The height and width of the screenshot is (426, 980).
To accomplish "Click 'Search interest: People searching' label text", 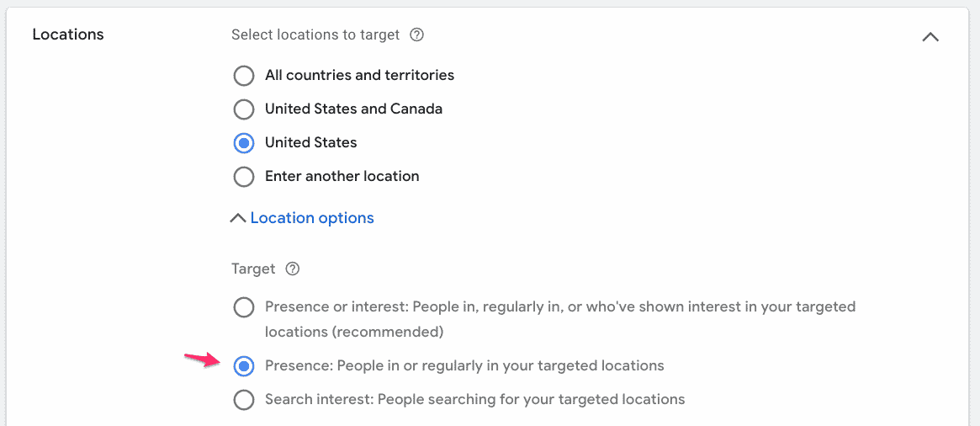I will [475, 399].
